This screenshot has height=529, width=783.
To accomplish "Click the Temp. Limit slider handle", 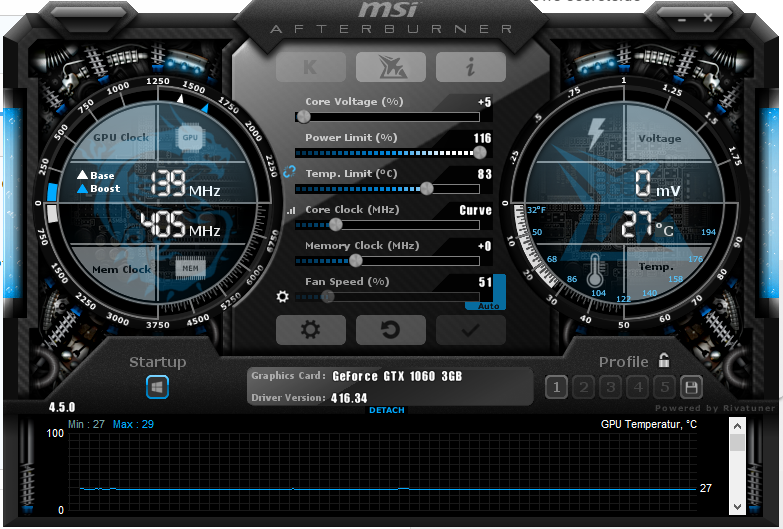I will pyautogui.click(x=426, y=189).
